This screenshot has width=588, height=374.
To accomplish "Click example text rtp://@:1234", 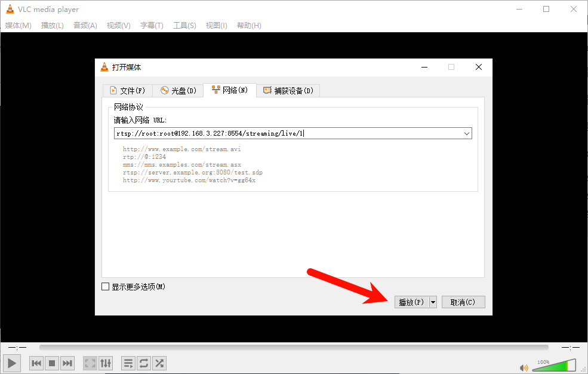I will click(144, 157).
